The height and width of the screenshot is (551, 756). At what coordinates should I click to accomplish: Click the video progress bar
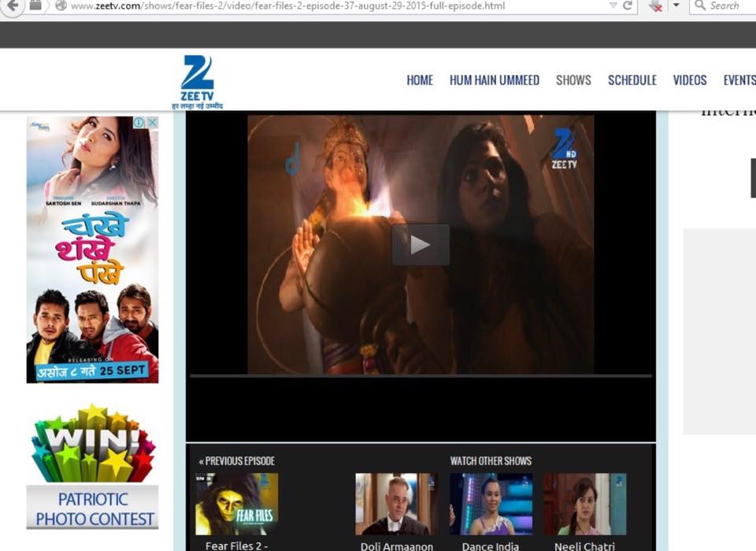point(421,375)
